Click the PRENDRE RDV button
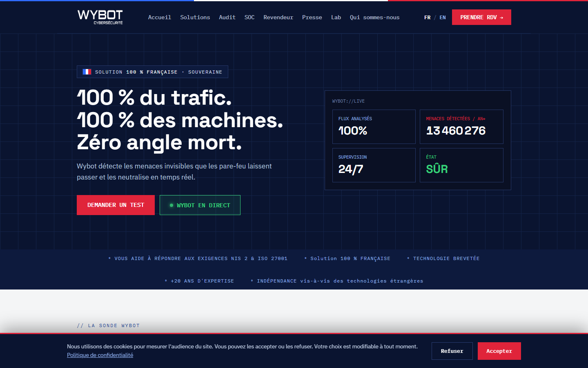 pos(481,17)
